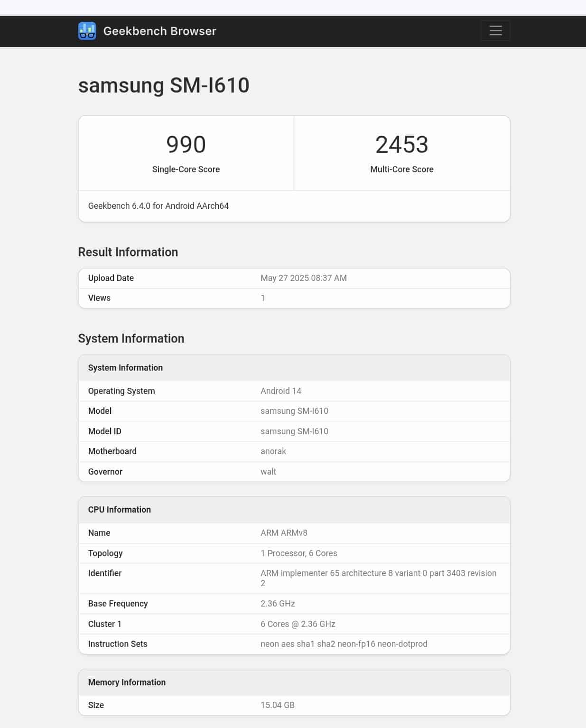Click the Geekbench logo icon
This screenshot has height=728, width=586.
pyautogui.click(x=87, y=31)
